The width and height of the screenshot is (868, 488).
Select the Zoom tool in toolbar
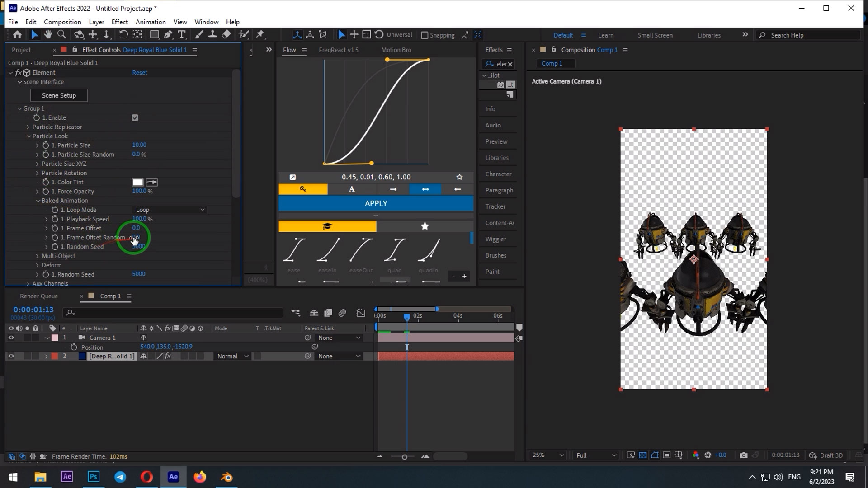click(x=62, y=35)
